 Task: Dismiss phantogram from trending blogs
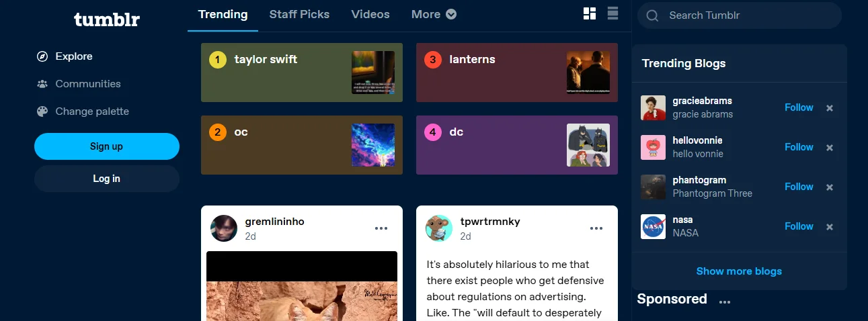(x=830, y=187)
